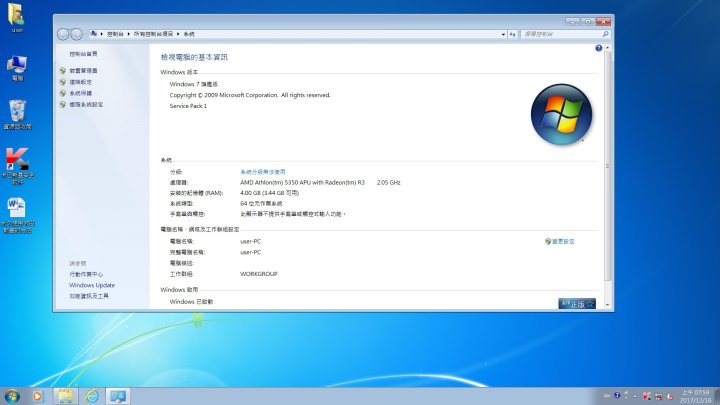
Task: Click the shield icon beside Remote settings
Action: point(63,82)
